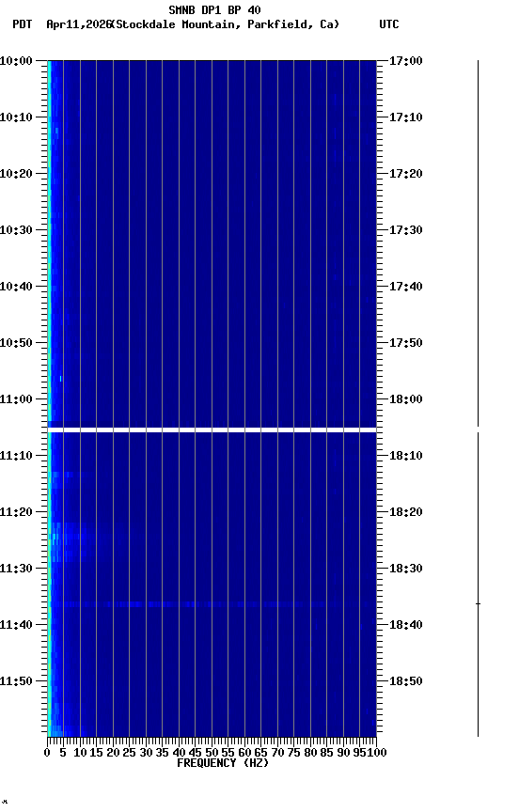
Task: Click the '18:20' UTC time label
Action: (406, 513)
